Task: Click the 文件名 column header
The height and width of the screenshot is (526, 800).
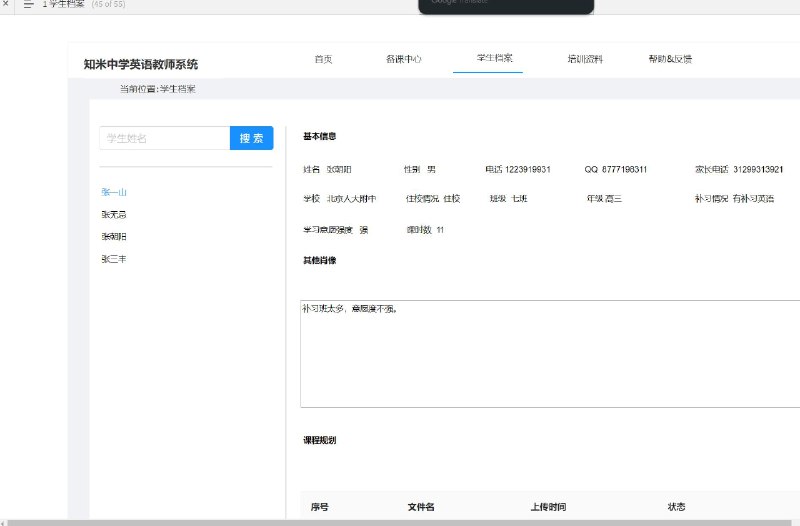Action: coord(421,507)
